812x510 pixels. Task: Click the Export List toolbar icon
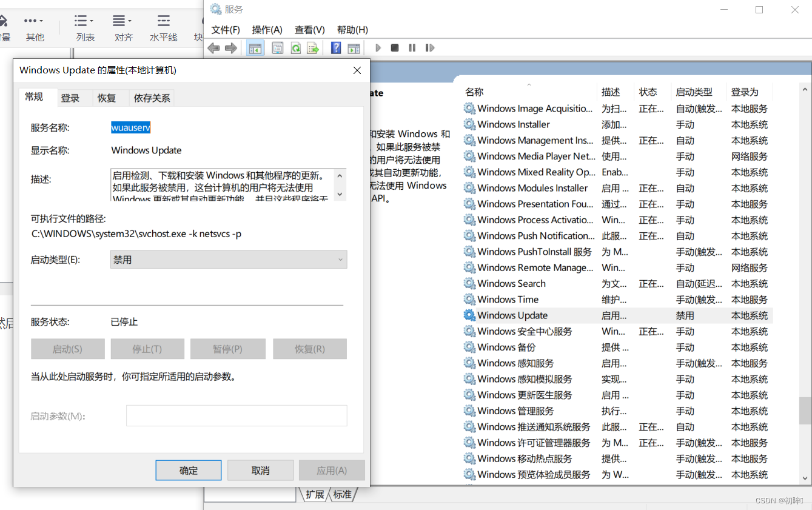pyautogui.click(x=313, y=48)
